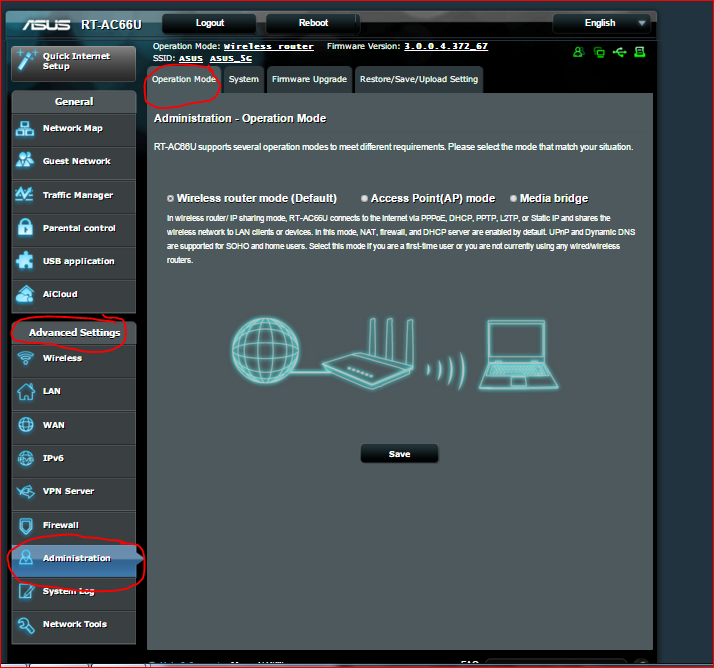Screen dimensions: 714x668
Task: Click the IPv6 globe icon
Action: click(26, 458)
